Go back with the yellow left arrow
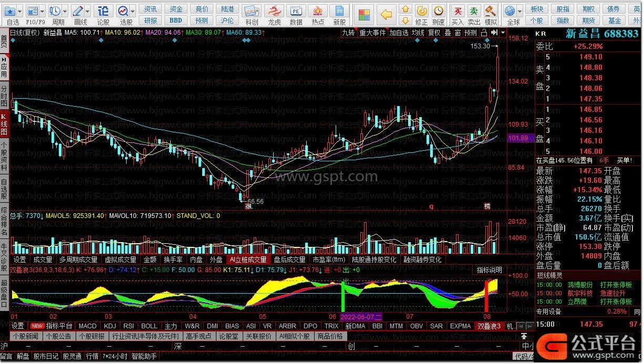The image size is (644, 364). tap(387, 14)
